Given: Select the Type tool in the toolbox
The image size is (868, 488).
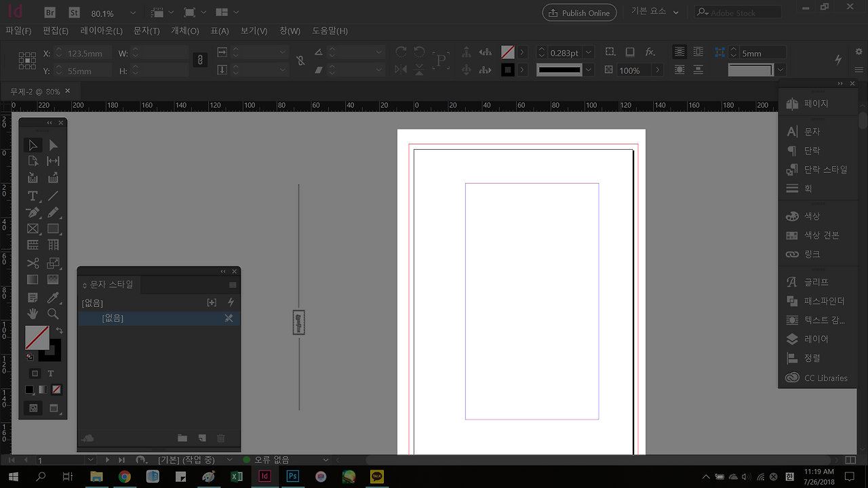Looking at the screenshot, I should click(33, 195).
